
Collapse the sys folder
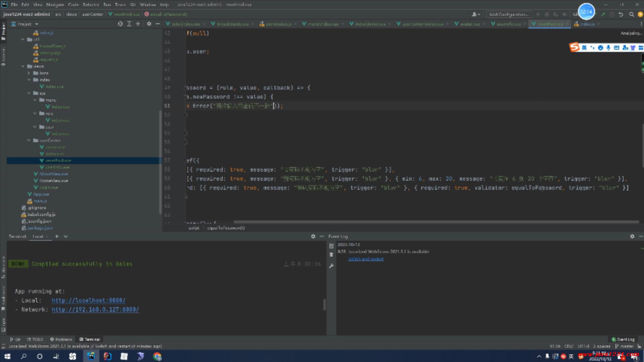[x=29, y=93]
